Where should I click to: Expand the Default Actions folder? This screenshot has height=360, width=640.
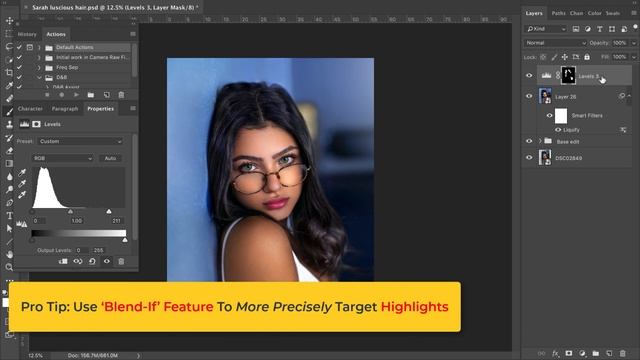pyautogui.click(x=39, y=47)
